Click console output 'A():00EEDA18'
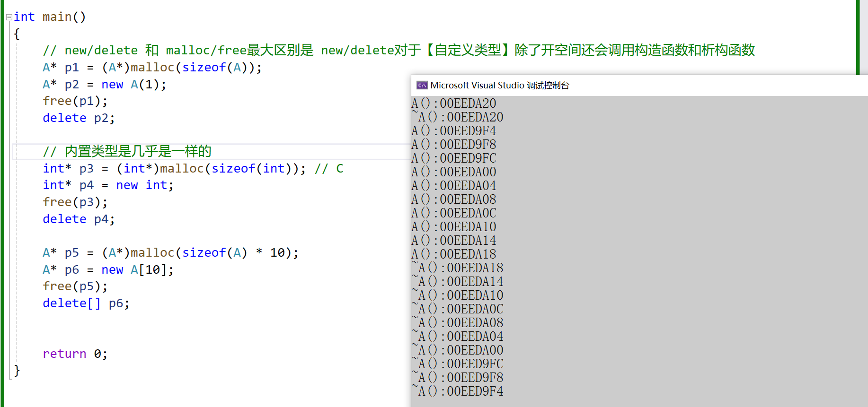 [454, 254]
